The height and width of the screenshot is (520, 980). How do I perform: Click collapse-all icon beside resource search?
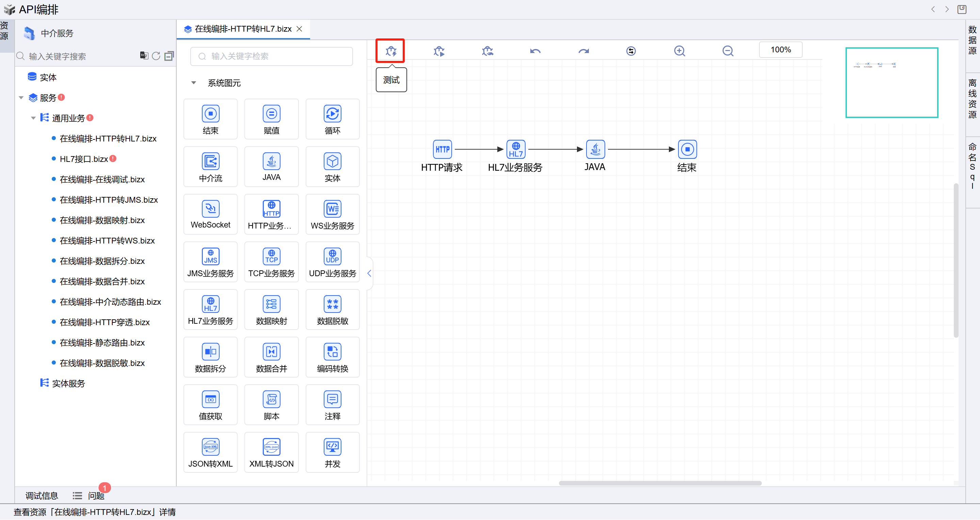[169, 56]
